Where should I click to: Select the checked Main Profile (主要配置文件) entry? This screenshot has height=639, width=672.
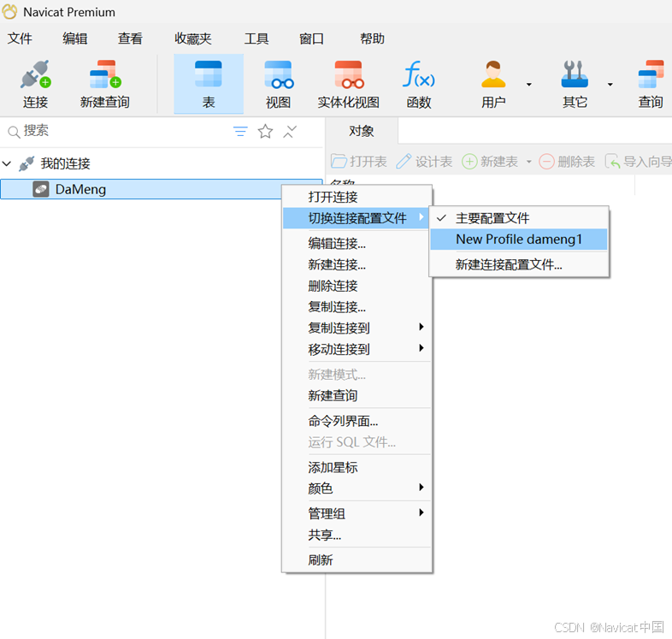point(519,218)
